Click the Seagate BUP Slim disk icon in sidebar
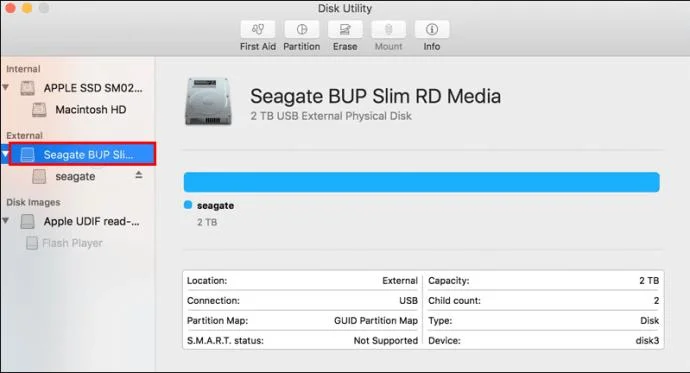The width and height of the screenshot is (690, 373). point(27,154)
